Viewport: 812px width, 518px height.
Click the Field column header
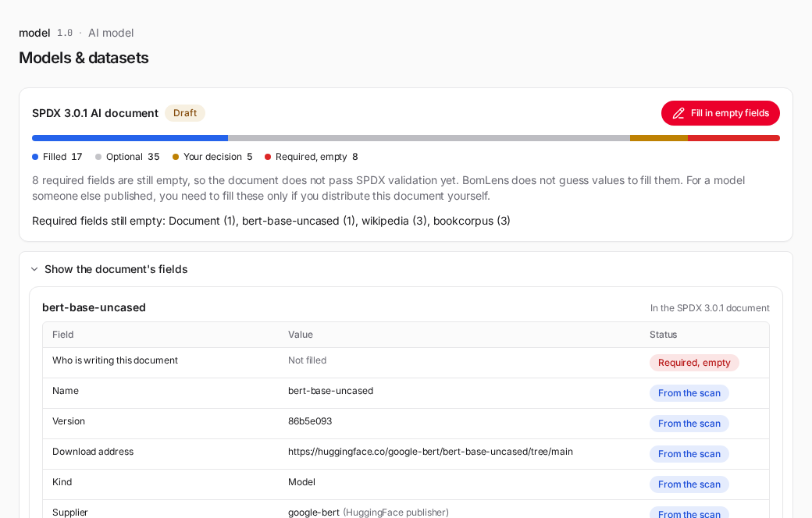(62, 335)
